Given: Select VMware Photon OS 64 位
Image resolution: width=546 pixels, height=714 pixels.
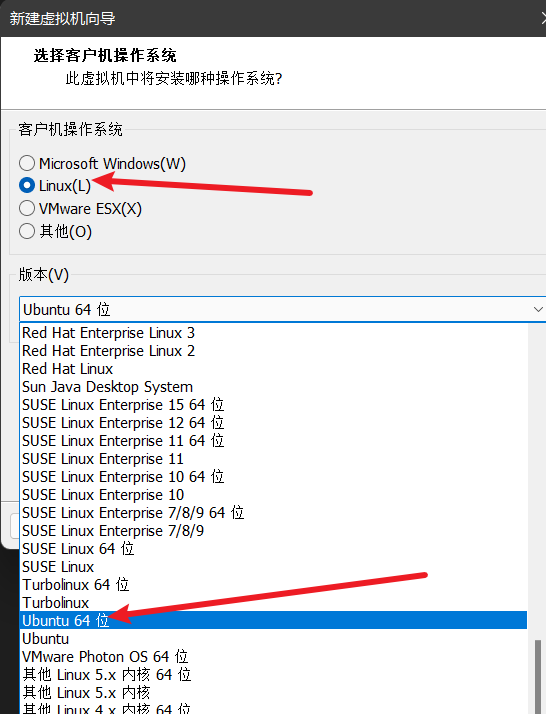Looking at the screenshot, I should [273, 657].
